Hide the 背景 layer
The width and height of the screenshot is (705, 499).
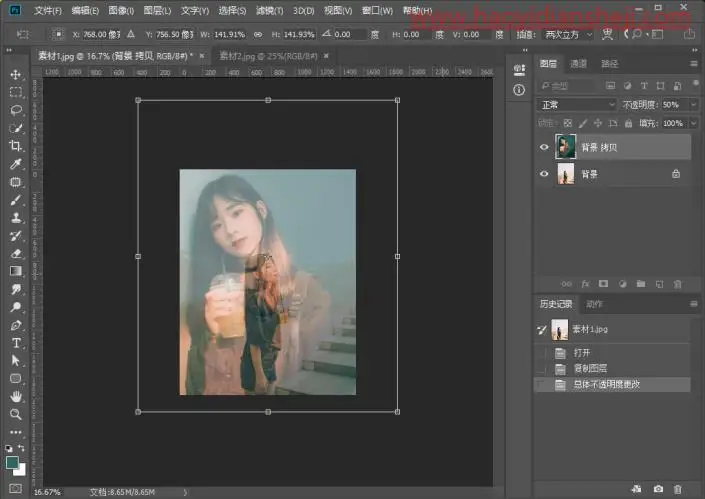point(544,174)
